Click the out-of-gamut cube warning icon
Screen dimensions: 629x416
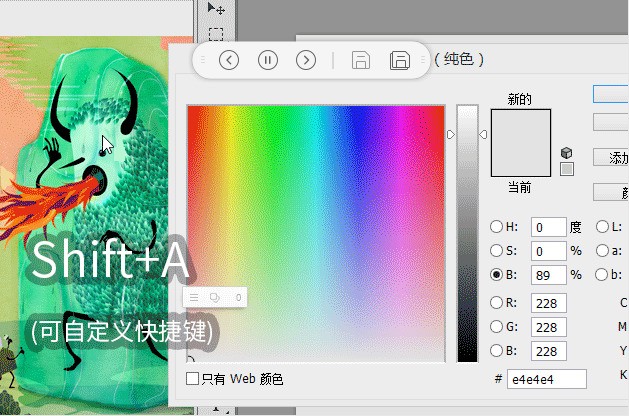[566, 153]
